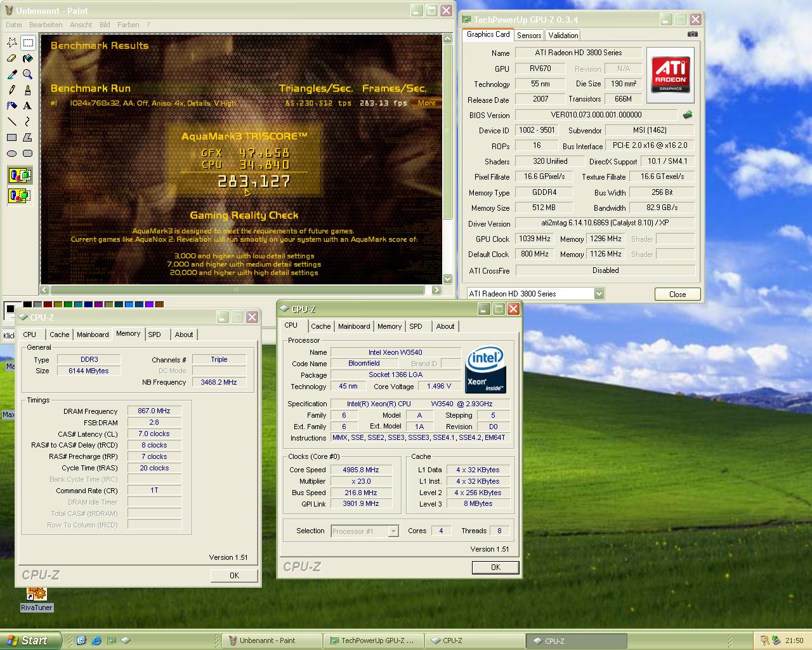Pick the straight Line tool
The width and height of the screenshot is (812, 650).
tap(12, 121)
